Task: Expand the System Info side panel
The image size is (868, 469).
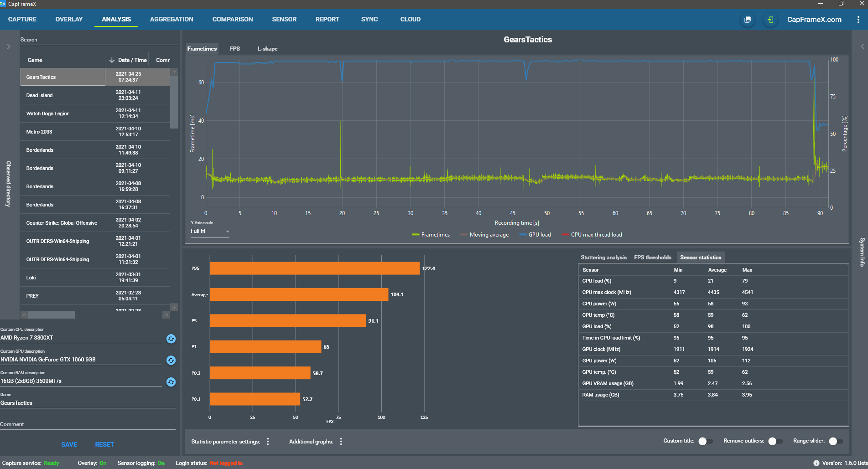Action: click(862, 46)
